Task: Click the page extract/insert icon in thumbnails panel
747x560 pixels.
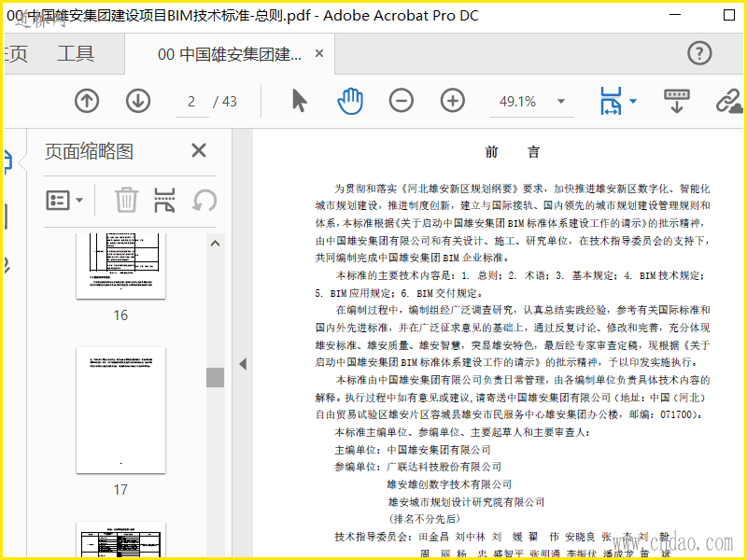Action: [165, 200]
